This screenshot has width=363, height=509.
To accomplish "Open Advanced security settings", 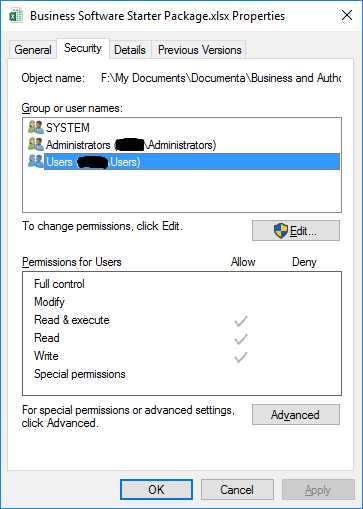I will 296,415.
